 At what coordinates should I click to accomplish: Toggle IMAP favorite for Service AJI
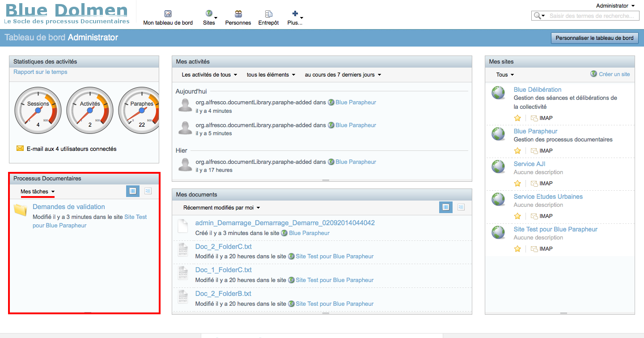pos(542,184)
